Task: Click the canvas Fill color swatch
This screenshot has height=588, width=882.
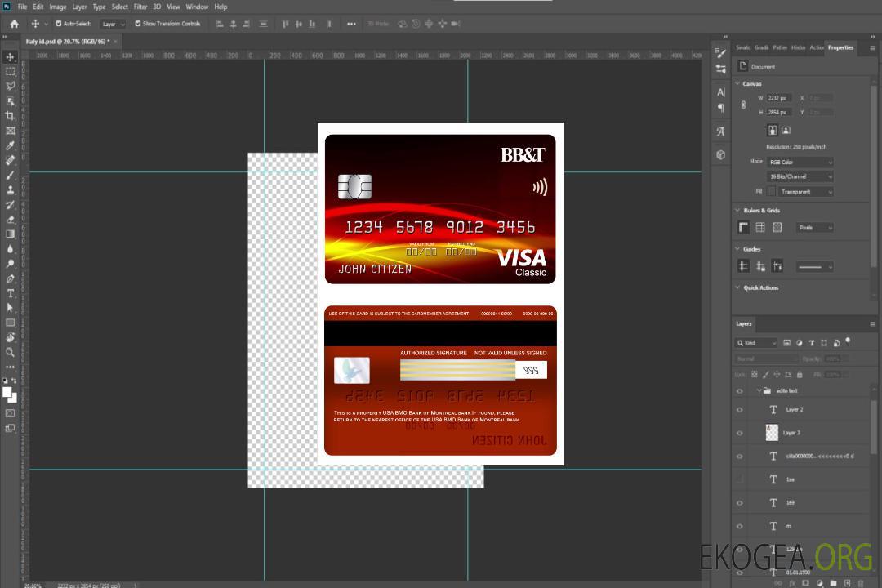Action: coord(772,192)
